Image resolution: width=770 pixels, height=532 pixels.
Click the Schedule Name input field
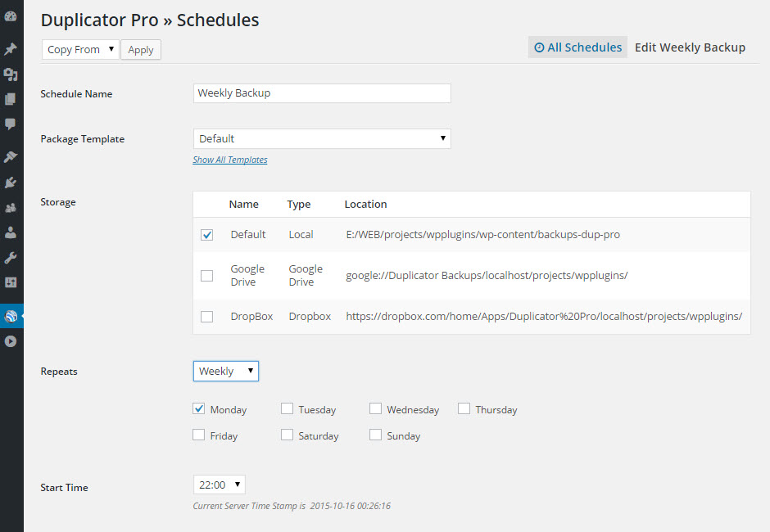(x=322, y=93)
